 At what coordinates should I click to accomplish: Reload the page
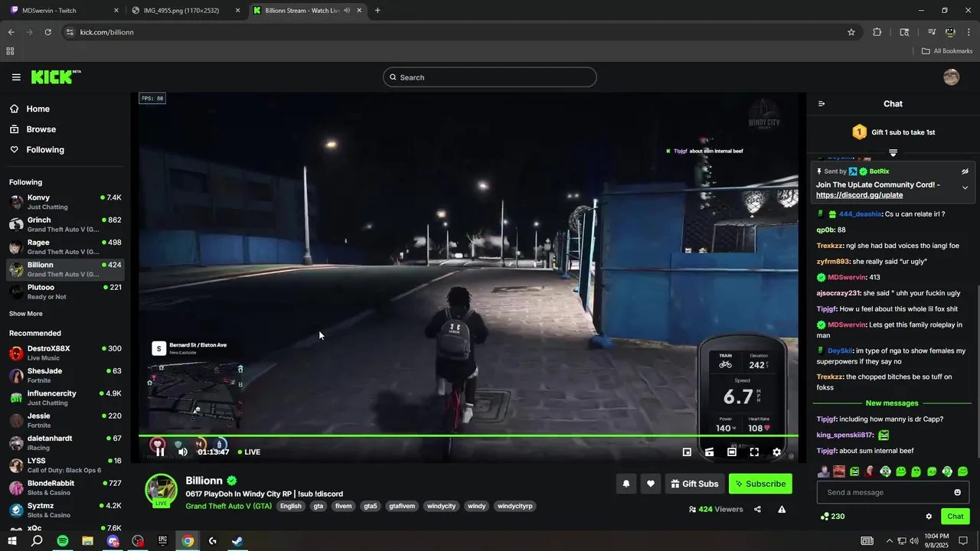[x=47, y=32]
